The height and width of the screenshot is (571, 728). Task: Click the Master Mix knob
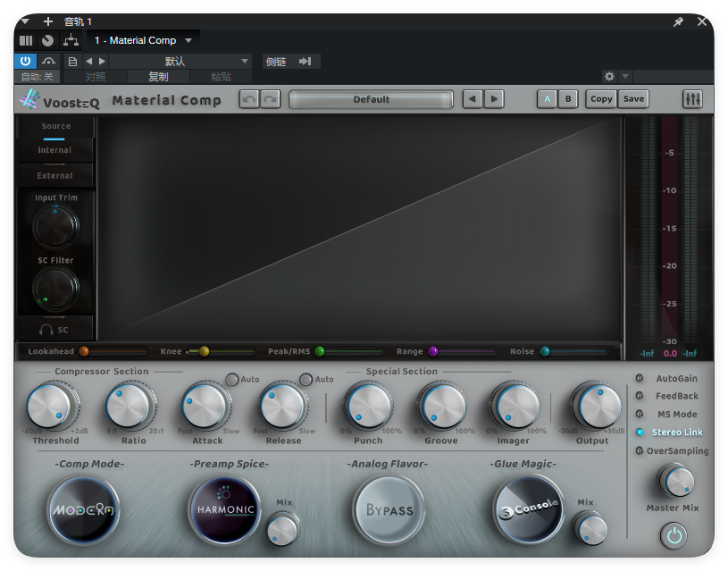click(676, 482)
